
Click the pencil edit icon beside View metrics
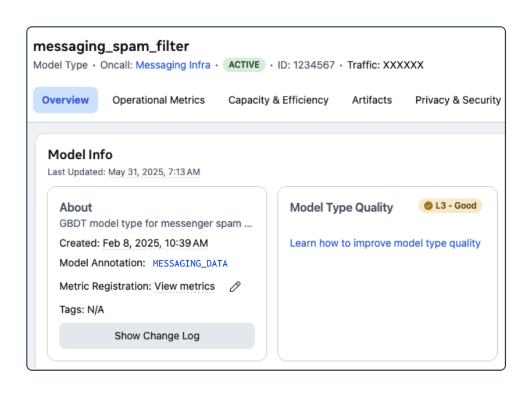click(235, 286)
